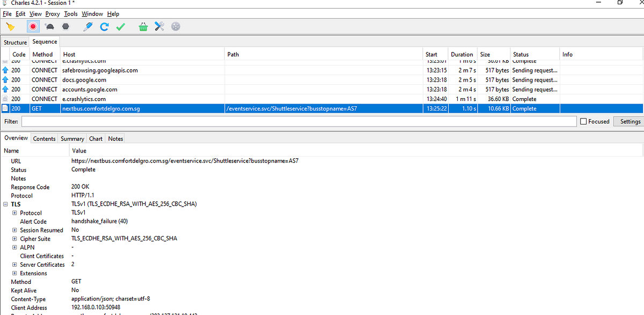
Task: Expand the Cipher Suite entry
Action: 14,238
